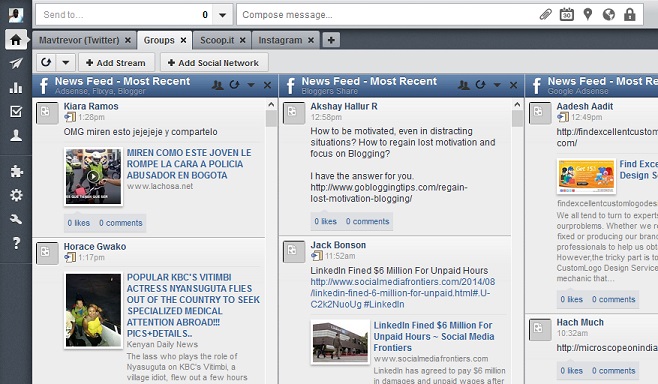
Task: Open the Analytics bar chart icon
Action: coord(16,87)
